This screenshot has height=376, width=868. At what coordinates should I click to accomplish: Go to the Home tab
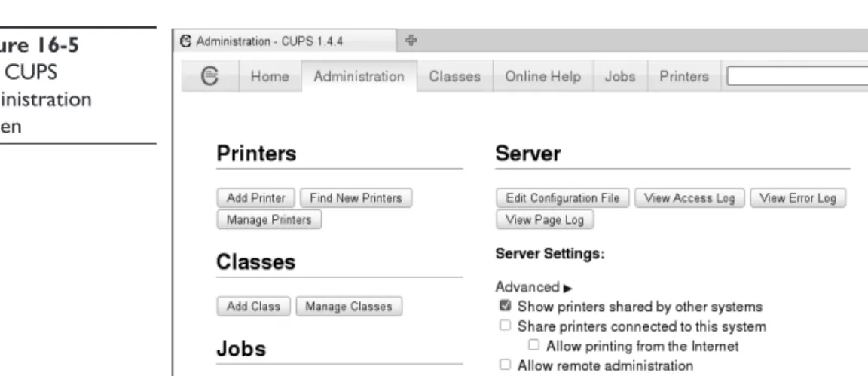click(x=270, y=76)
